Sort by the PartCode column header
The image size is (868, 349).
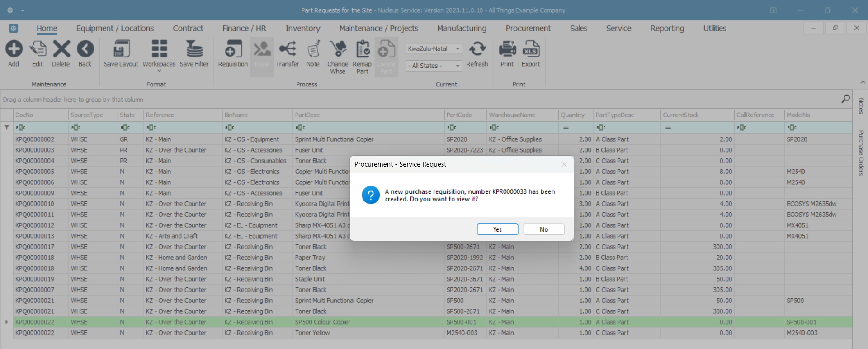(466, 115)
